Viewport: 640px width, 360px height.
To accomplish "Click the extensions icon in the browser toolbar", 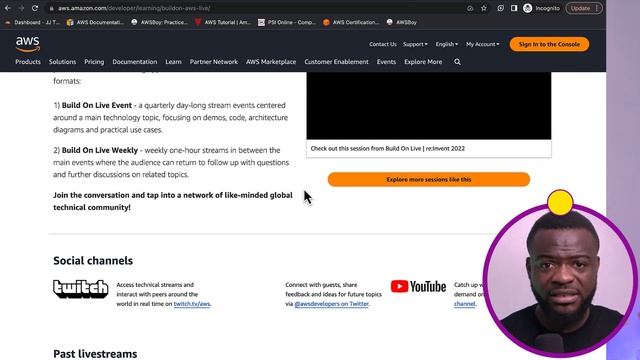I will 500,8.
